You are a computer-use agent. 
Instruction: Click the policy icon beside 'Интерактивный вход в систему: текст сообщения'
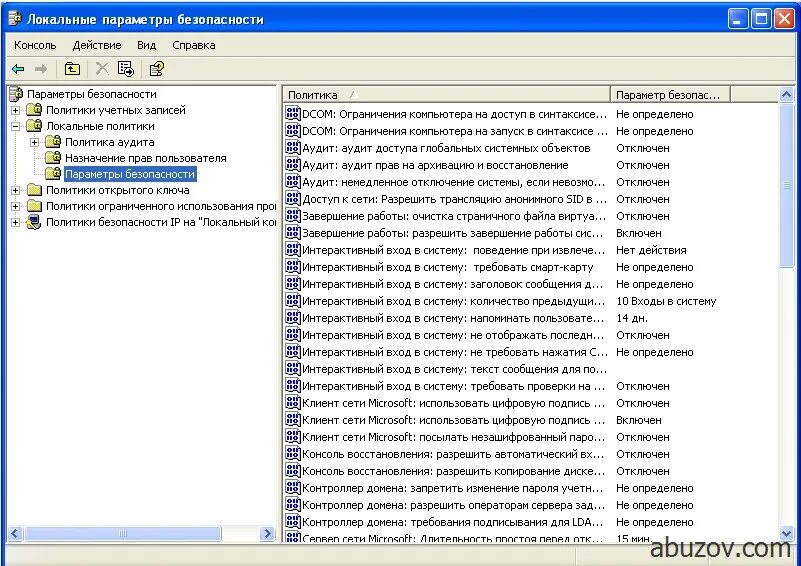coord(293,368)
